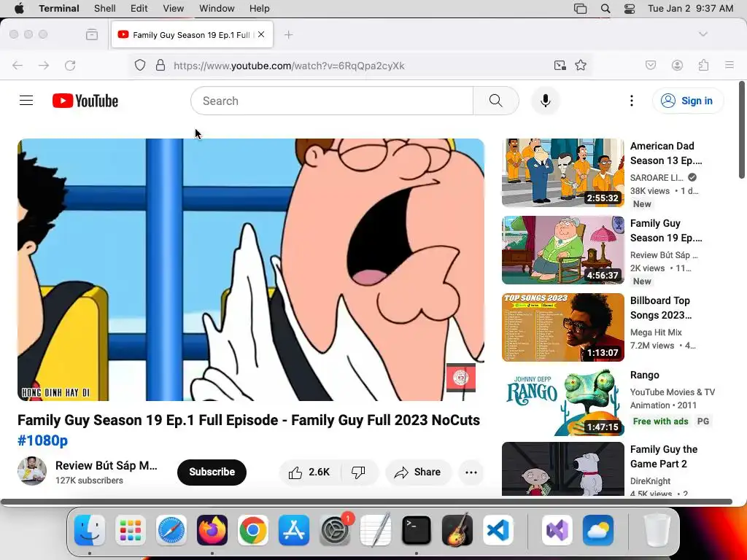Screen dimensions: 747x560
Task: Open extensions puzzle icon
Action: coord(704,65)
